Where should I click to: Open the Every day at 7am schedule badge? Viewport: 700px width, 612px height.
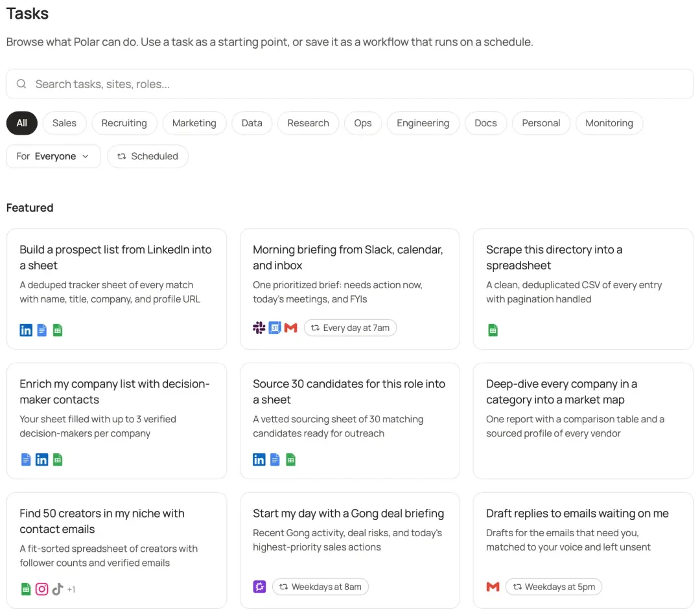pyautogui.click(x=350, y=328)
